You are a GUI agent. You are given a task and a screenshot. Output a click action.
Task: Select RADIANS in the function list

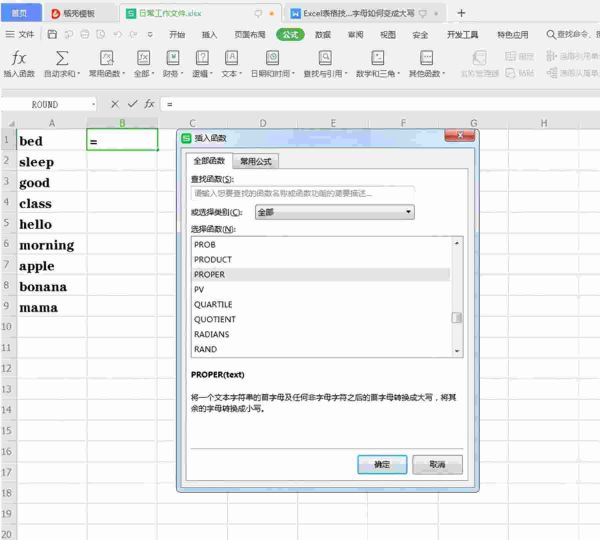[321, 334]
